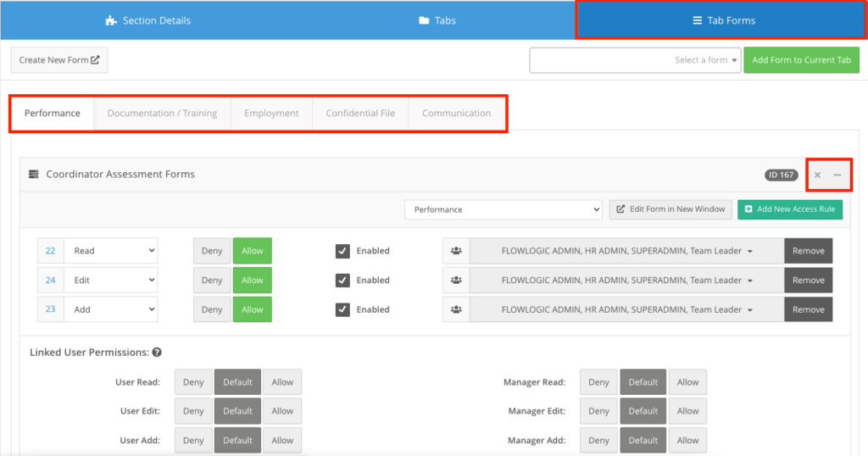The width and height of the screenshot is (868, 456).
Task: Uncheck Enabled checkbox for the Read rule
Action: (342, 251)
